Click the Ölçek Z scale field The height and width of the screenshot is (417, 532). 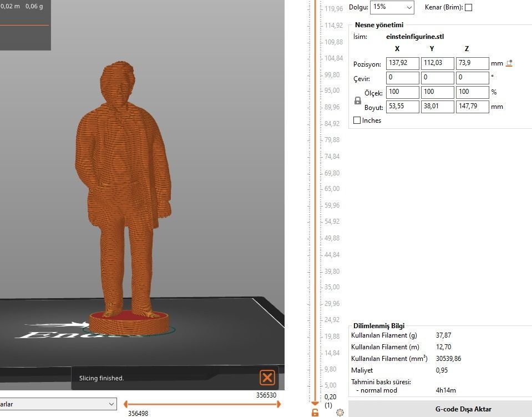(x=472, y=92)
